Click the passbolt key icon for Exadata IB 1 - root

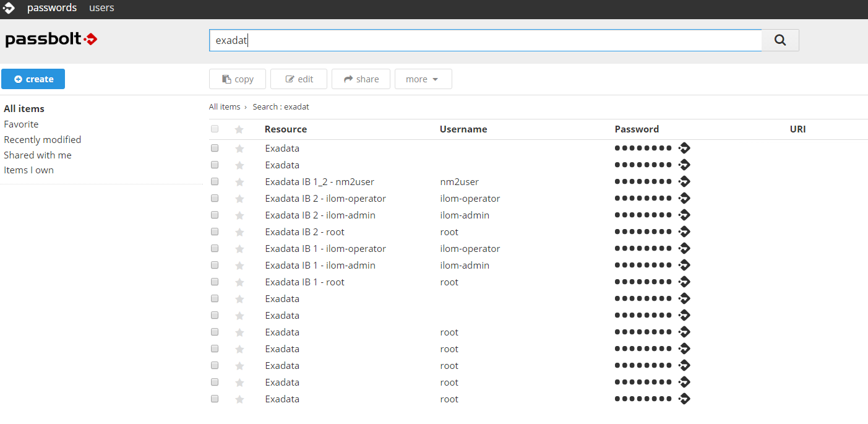click(x=684, y=282)
